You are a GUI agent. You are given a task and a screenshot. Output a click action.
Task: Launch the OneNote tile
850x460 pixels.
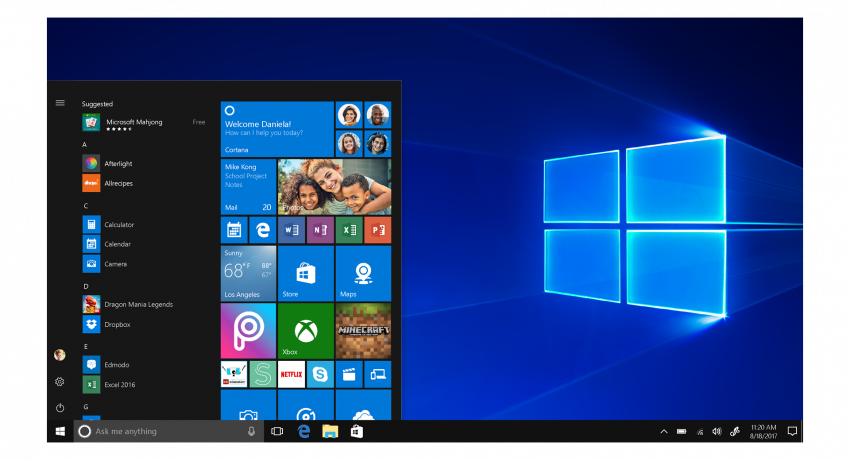point(320,230)
